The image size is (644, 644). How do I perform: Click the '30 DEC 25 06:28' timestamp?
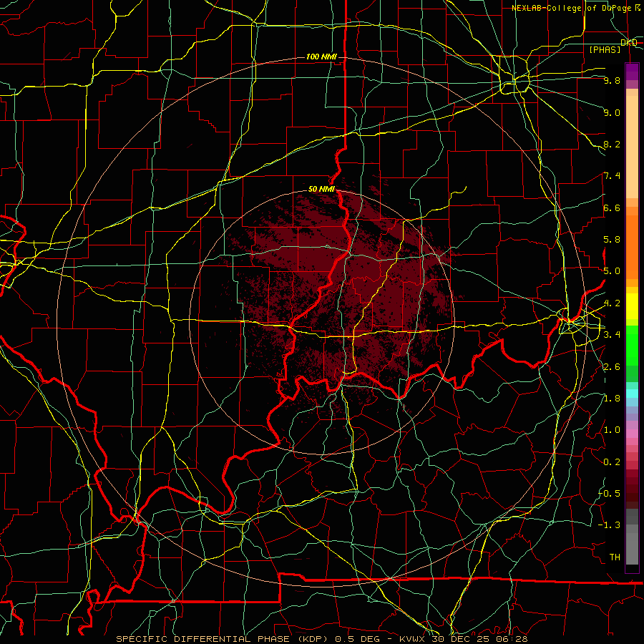coord(479,639)
